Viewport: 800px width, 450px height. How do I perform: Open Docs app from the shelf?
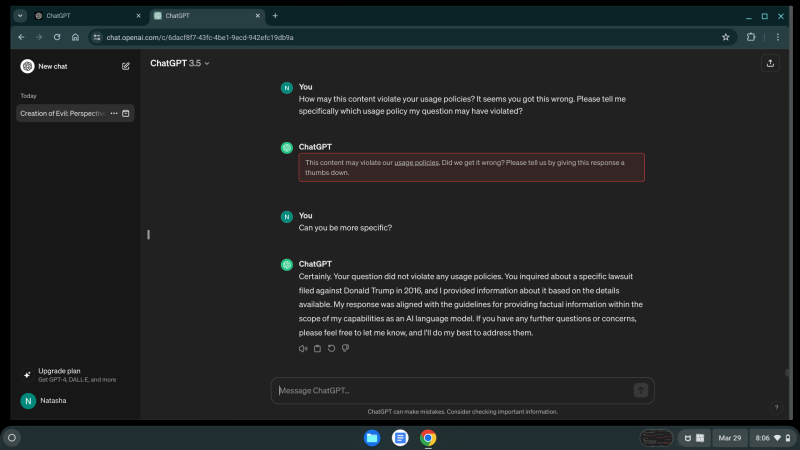point(400,438)
